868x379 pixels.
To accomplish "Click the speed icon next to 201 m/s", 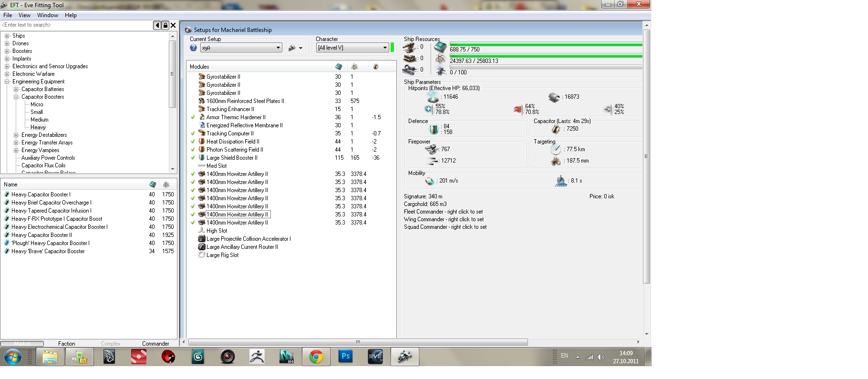I will point(430,181).
